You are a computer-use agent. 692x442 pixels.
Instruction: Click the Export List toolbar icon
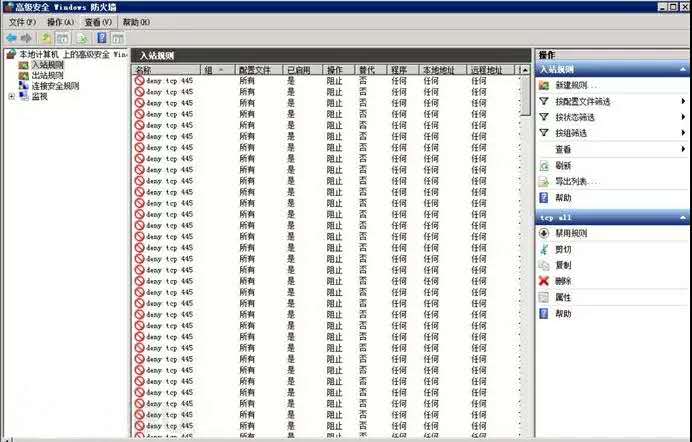pos(83,38)
